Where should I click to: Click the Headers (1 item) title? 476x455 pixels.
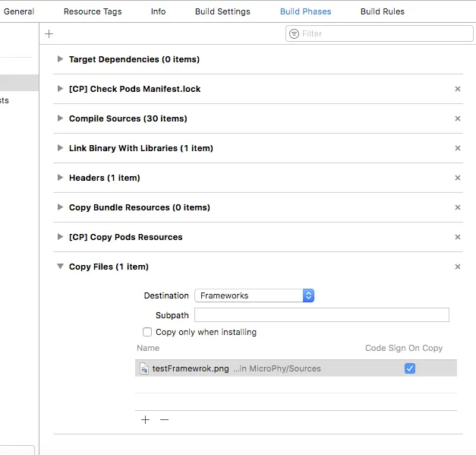pos(105,178)
